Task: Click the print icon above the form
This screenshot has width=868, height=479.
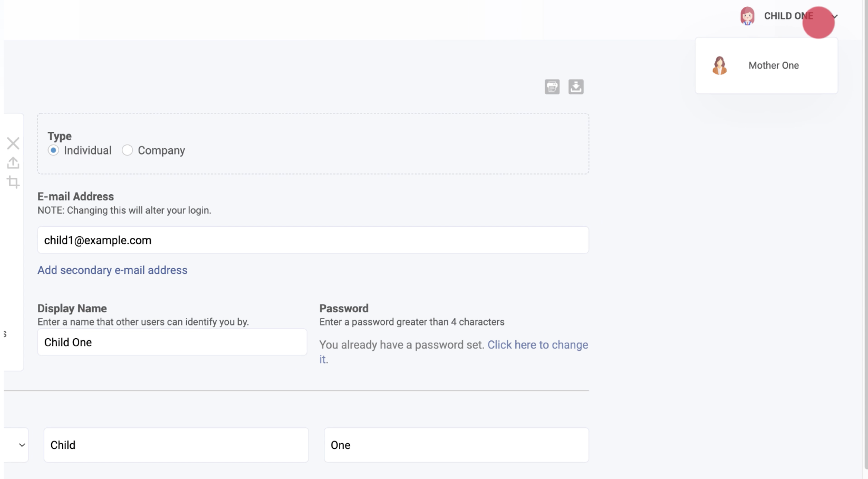Action: coord(552,87)
